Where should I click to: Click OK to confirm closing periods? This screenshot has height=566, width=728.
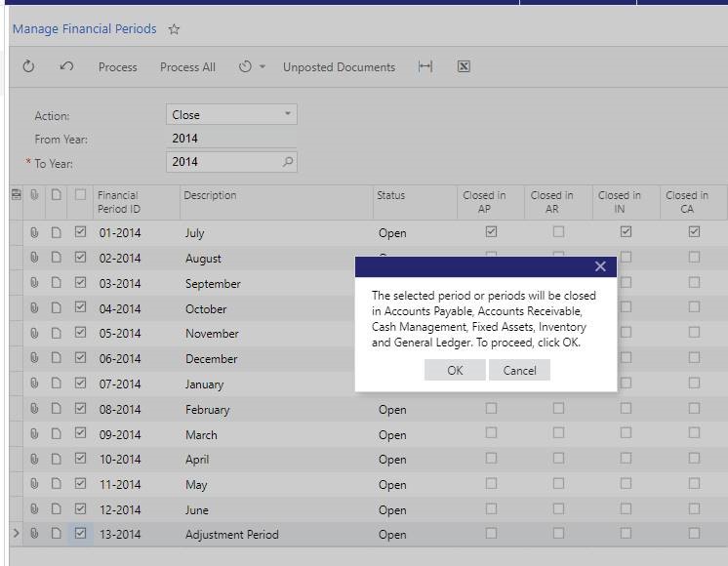pyautogui.click(x=455, y=370)
